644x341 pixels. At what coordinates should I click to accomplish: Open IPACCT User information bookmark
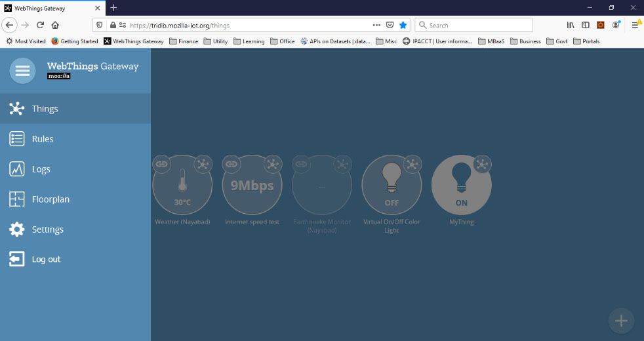click(438, 41)
